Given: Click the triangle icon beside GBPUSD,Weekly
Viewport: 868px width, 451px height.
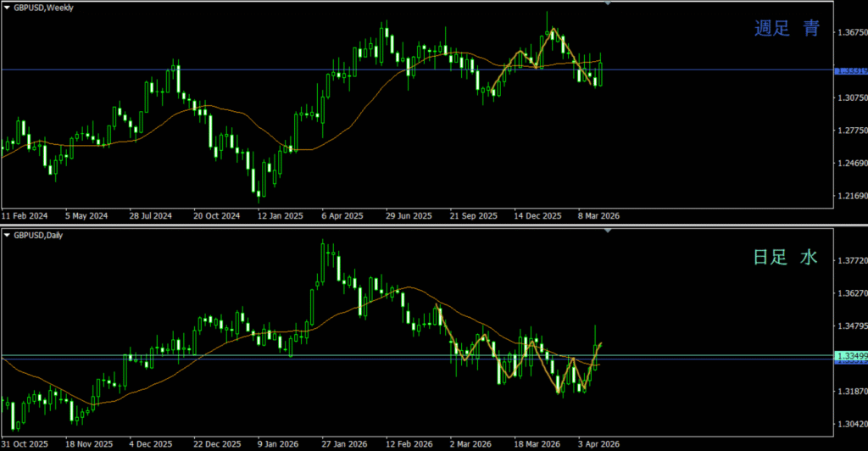Looking at the screenshot, I should (x=7, y=7).
